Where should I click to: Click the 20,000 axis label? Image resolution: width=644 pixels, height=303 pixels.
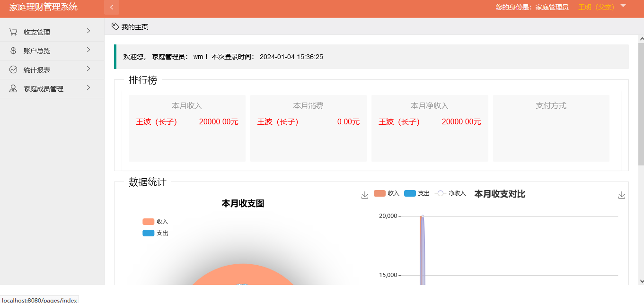(388, 216)
